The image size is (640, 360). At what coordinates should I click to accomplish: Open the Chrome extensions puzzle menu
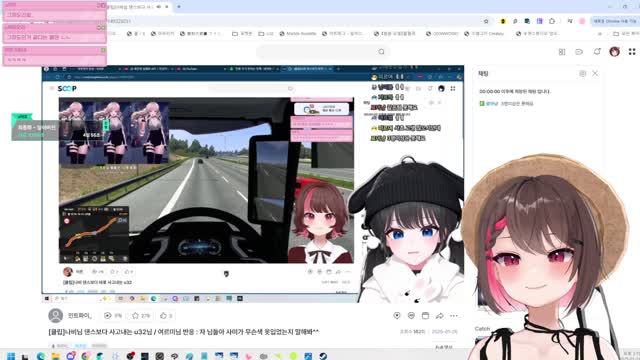(x=552, y=21)
